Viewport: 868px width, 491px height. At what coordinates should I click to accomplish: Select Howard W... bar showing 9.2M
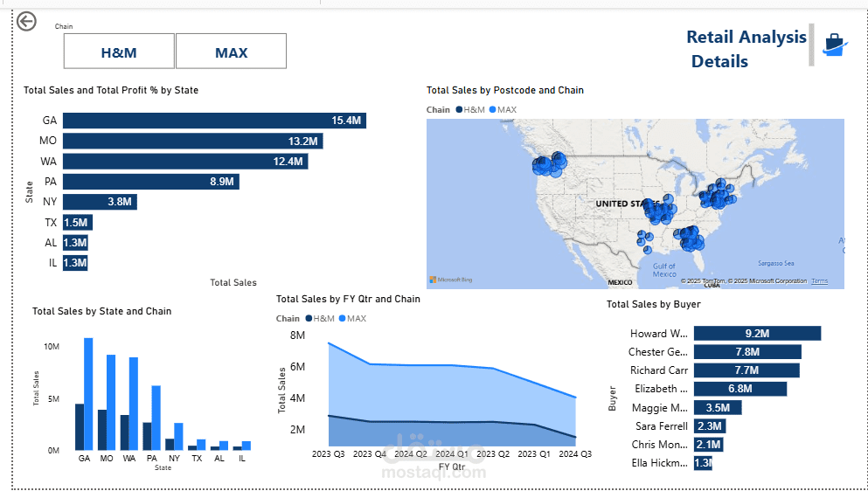pos(757,333)
